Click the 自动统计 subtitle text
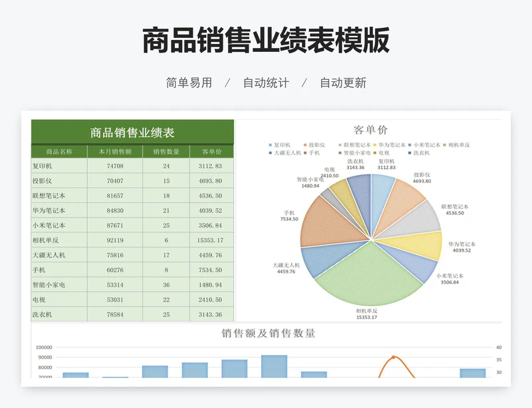Viewport: 532px width, 408px height. coord(266,83)
